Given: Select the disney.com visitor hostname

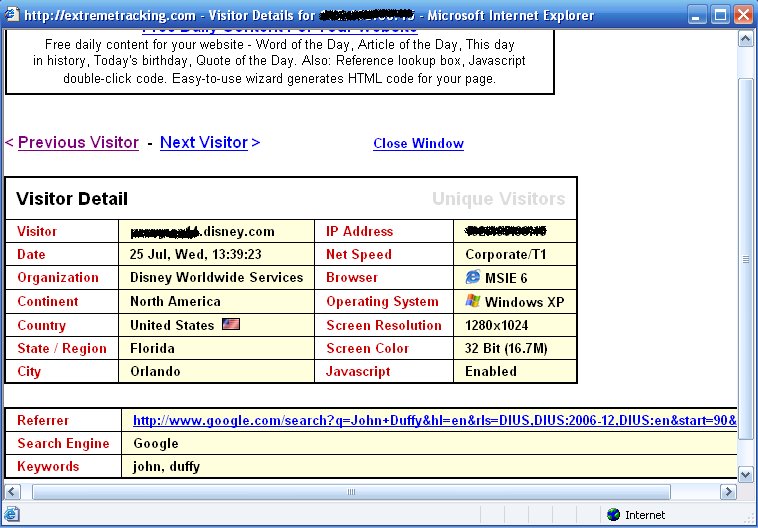Looking at the screenshot, I should [203, 232].
